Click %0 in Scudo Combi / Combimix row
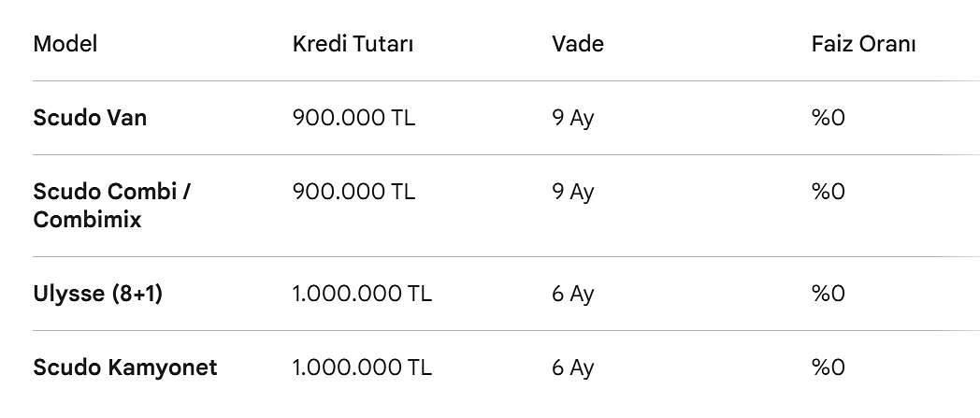The image size is (980, 418). pyautogui.click(x=829, y=192)
